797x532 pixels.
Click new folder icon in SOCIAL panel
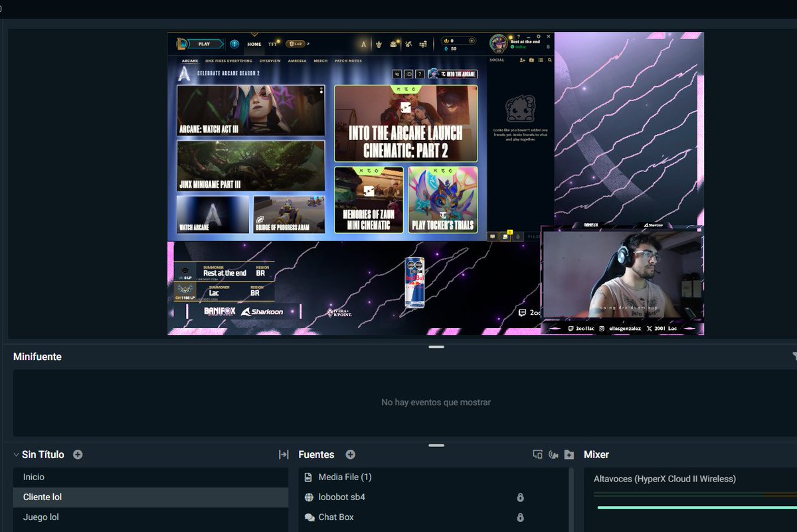pos(531,60)
